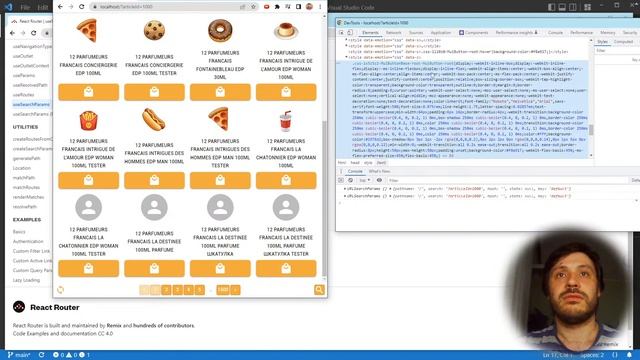
Task: Open generatePath link in docs sidebar
Action: click(x=26, y=158)
